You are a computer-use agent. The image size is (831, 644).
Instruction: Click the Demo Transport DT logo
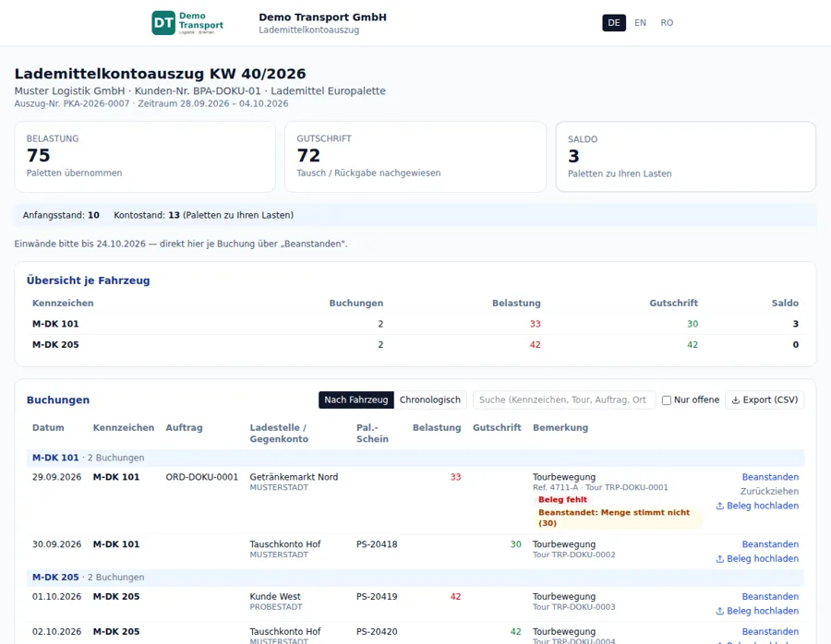tap(187, 23)
